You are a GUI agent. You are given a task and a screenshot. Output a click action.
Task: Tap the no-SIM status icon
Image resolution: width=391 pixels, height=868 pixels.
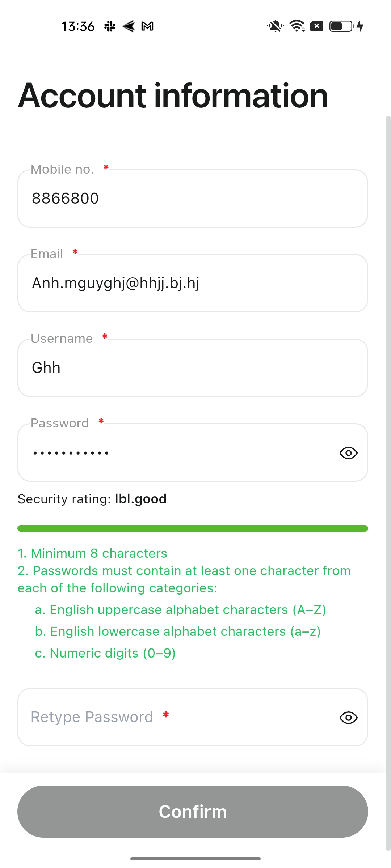point(317,26)
